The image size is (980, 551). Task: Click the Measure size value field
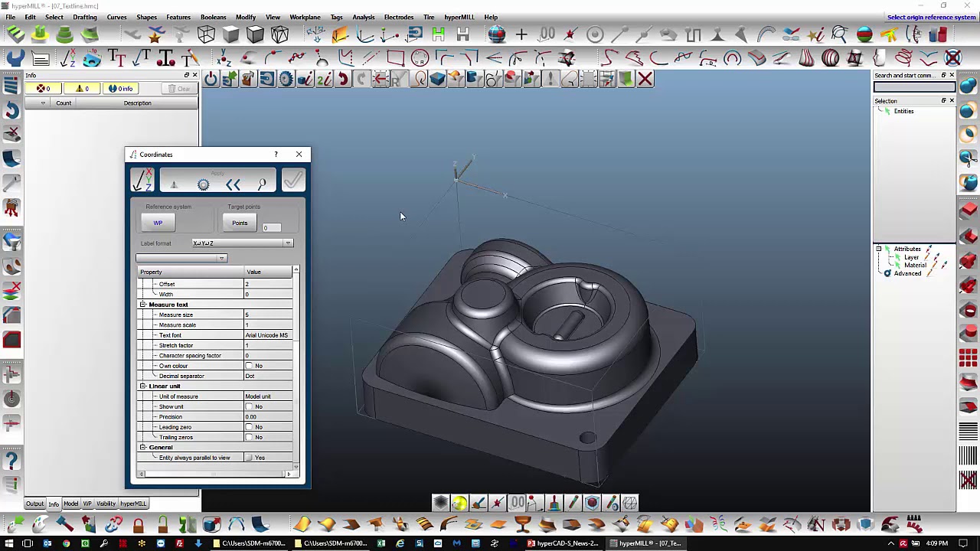coord(267,315)
